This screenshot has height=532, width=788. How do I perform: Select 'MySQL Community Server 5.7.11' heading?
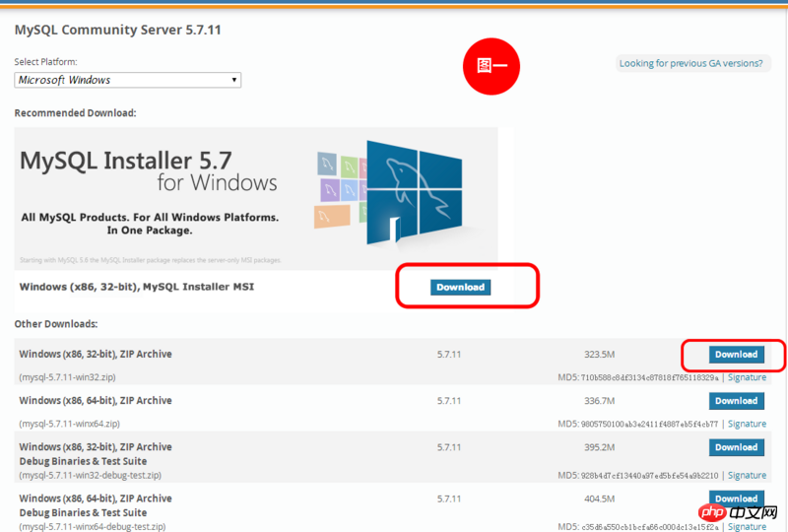(x=117, y=30)
